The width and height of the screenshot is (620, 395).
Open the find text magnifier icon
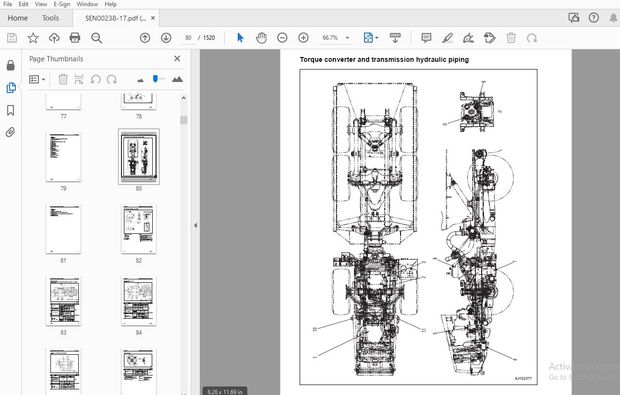(x=96, y=38)
